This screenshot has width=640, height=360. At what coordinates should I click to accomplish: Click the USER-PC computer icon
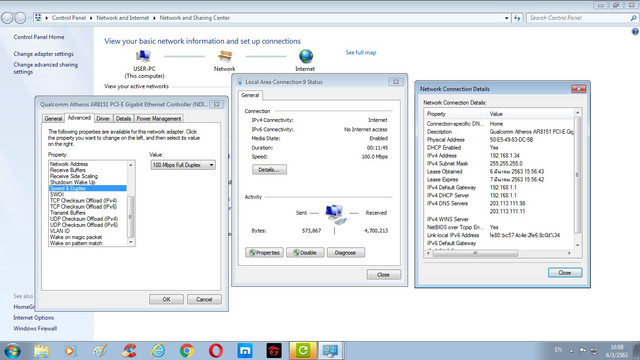pos(143,56)
